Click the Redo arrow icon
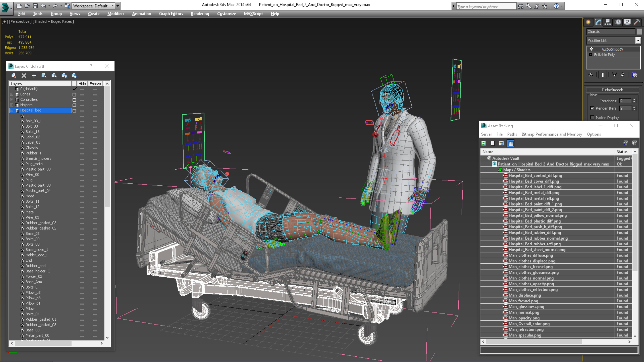The height and width of the screenshot is (362, 644). tap(55, 6)
